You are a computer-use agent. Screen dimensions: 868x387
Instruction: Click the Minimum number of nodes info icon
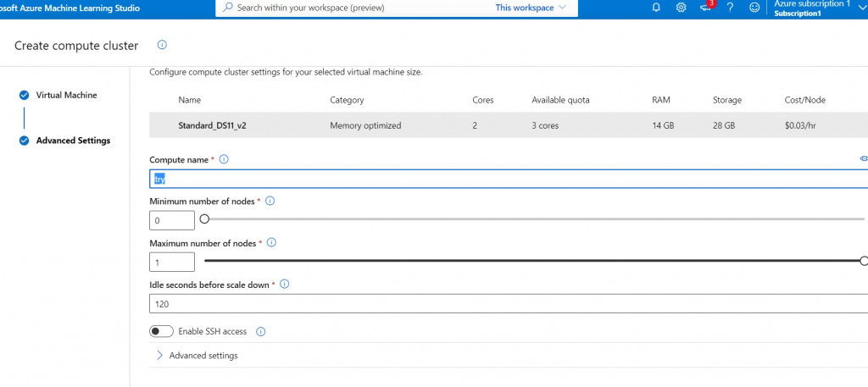pos(270,202)
